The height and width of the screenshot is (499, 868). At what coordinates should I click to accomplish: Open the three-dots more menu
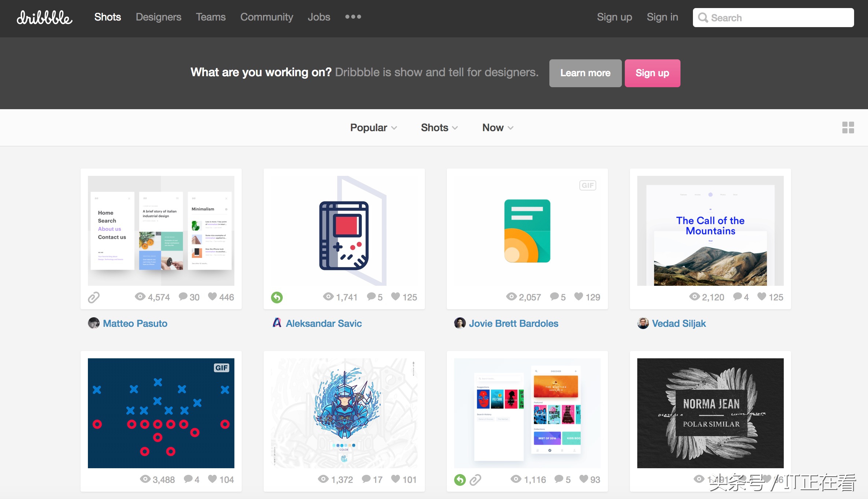tap(353, 17)
